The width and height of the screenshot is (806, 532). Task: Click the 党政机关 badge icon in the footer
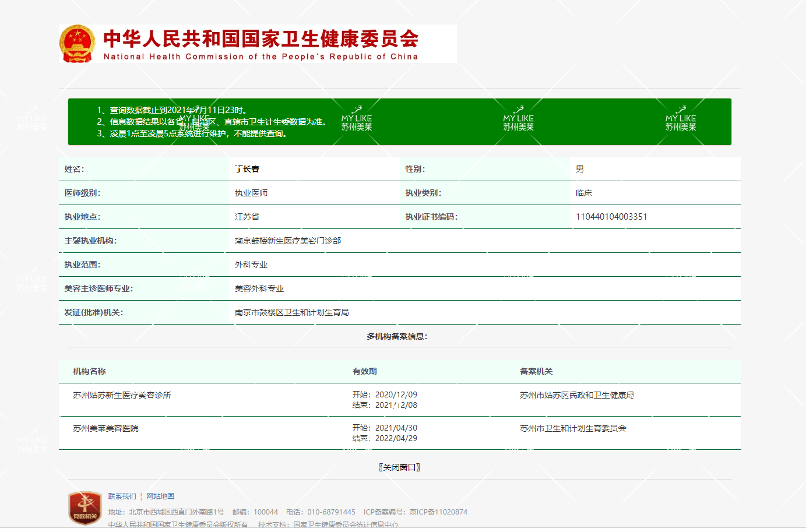tap(85, 508)
